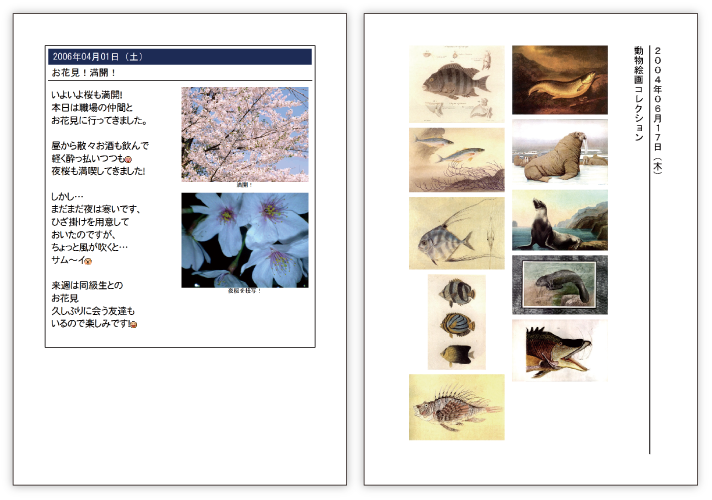Viewport: 712px width, 500px height.
Task: Click the caption under the night sakura photo
Action: [244, 291]
